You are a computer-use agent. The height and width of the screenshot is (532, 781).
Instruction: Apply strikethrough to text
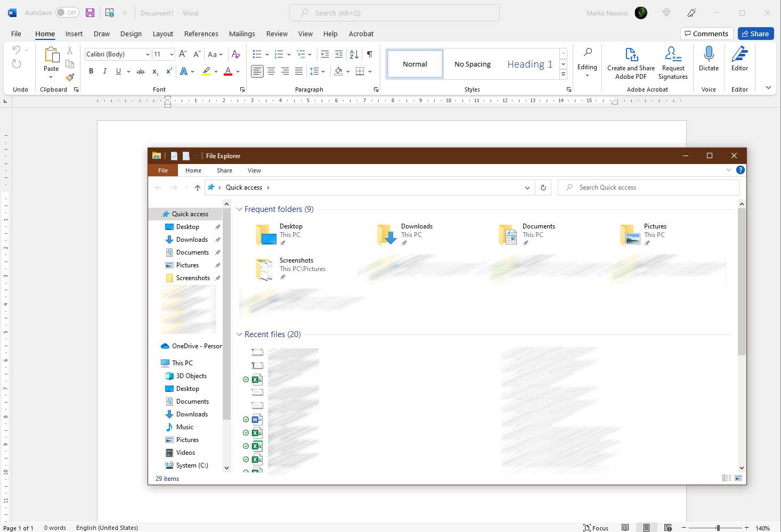click(140, 71)
